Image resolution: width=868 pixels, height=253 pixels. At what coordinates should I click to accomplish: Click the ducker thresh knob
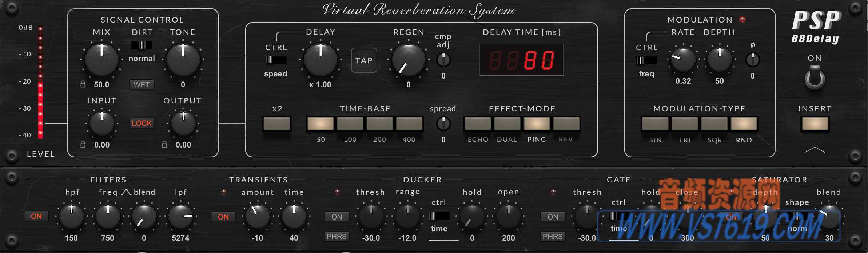point(371,217)
